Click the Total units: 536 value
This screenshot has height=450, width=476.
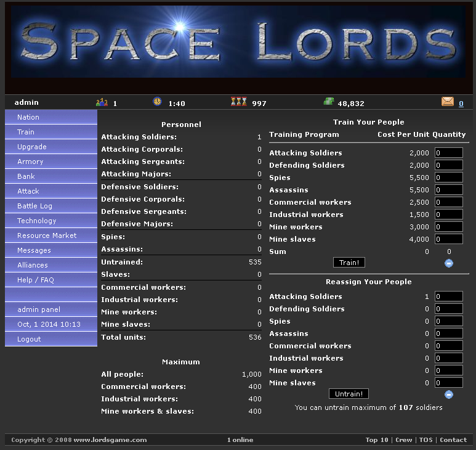pyautogui.click(x=255, y=337)
